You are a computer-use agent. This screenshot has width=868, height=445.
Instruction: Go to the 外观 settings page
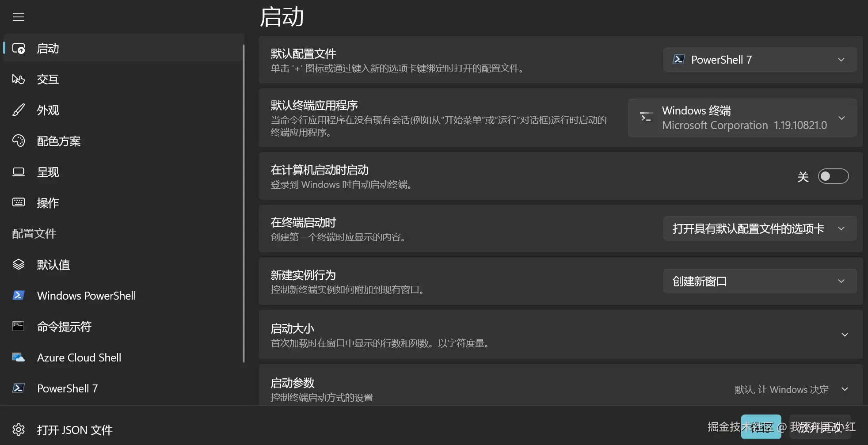[x=123, y=110]
